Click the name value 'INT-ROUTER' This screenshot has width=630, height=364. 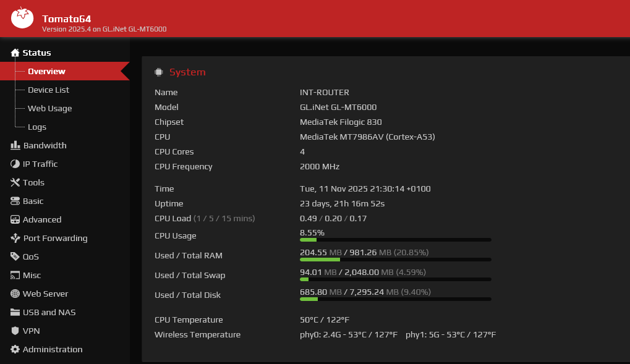pyautogui.click(x=324, y=92)
